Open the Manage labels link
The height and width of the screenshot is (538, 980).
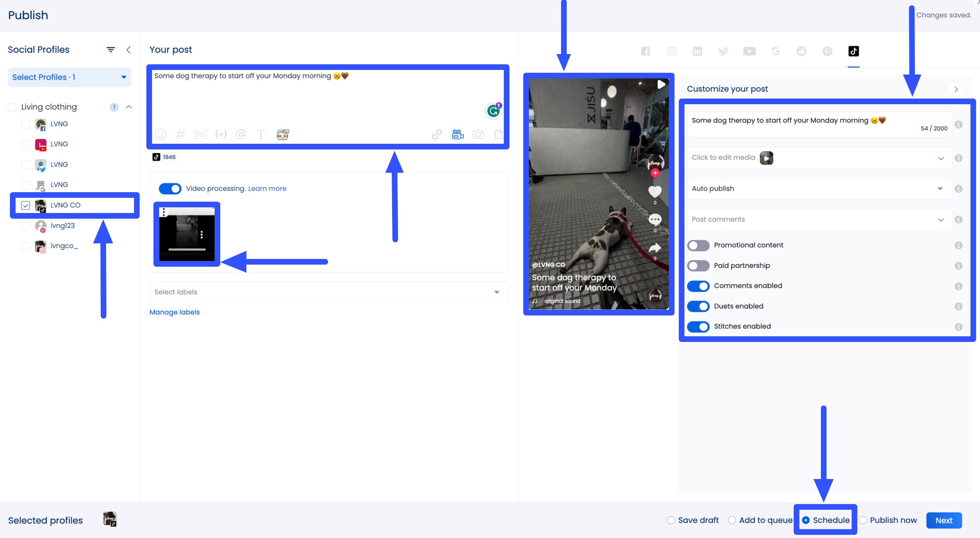[174, 312]
